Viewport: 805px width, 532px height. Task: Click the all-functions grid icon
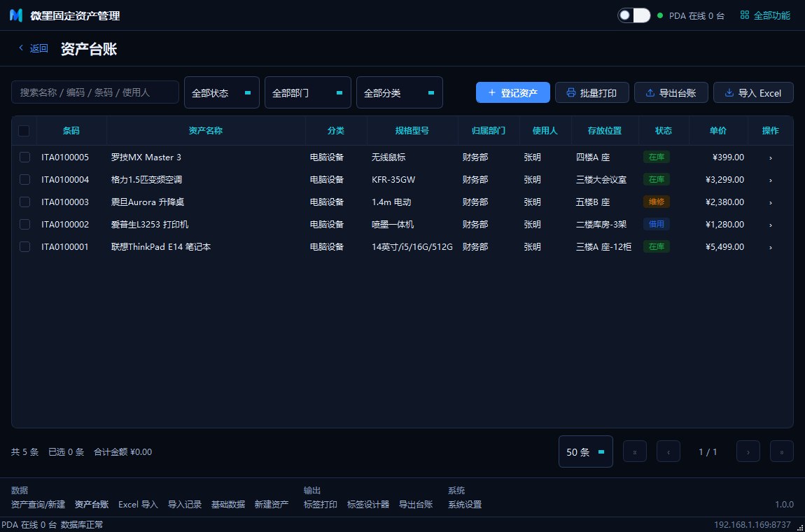pos(744,15)
